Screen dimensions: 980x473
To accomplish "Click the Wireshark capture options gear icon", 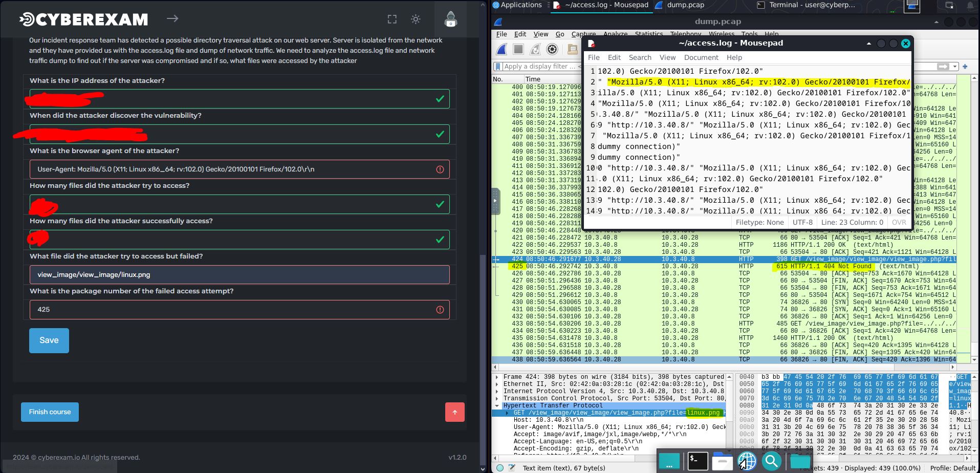I will click(x=552, y=49).
